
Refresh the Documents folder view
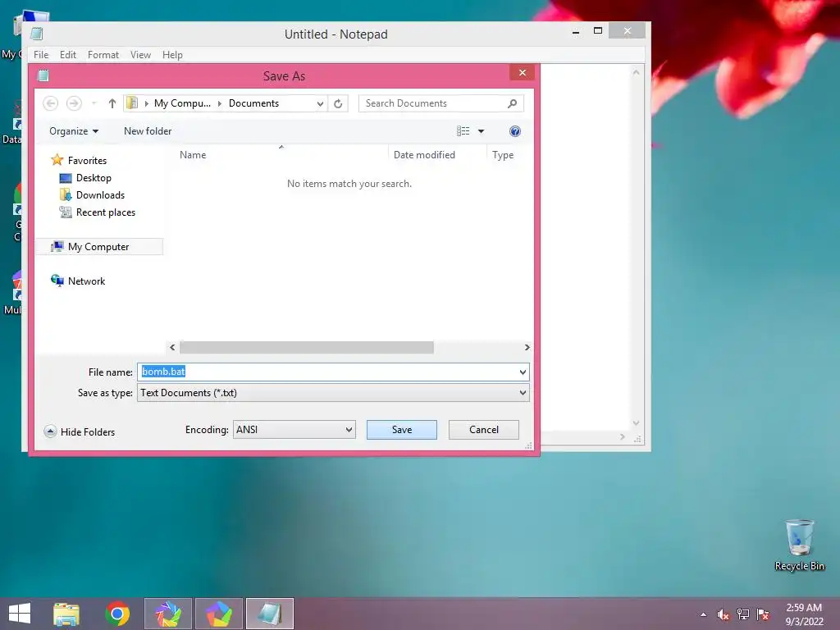click(x=338, y=103)
